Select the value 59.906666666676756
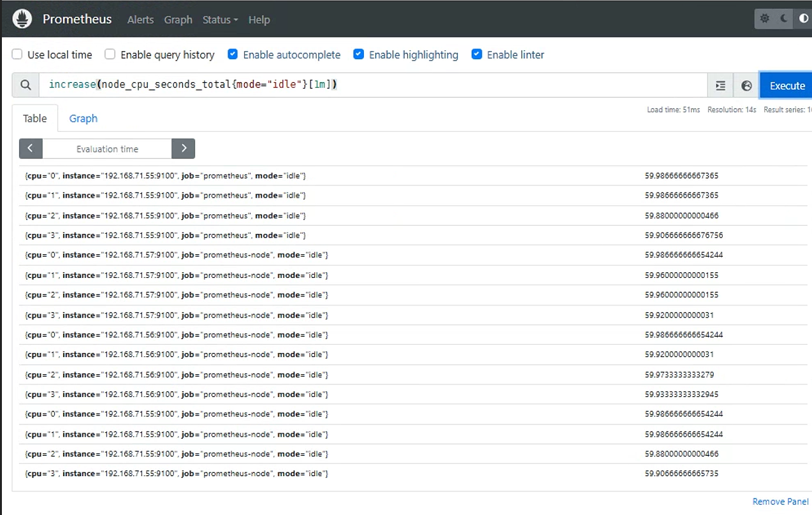The width and height of the screenshot is (812, 515). point(684,235)
